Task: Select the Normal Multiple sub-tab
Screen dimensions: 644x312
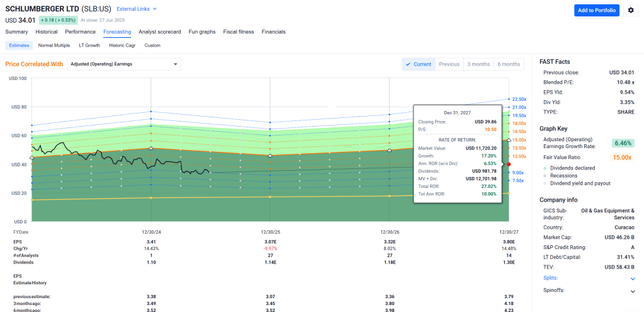Action: point(54,45)
